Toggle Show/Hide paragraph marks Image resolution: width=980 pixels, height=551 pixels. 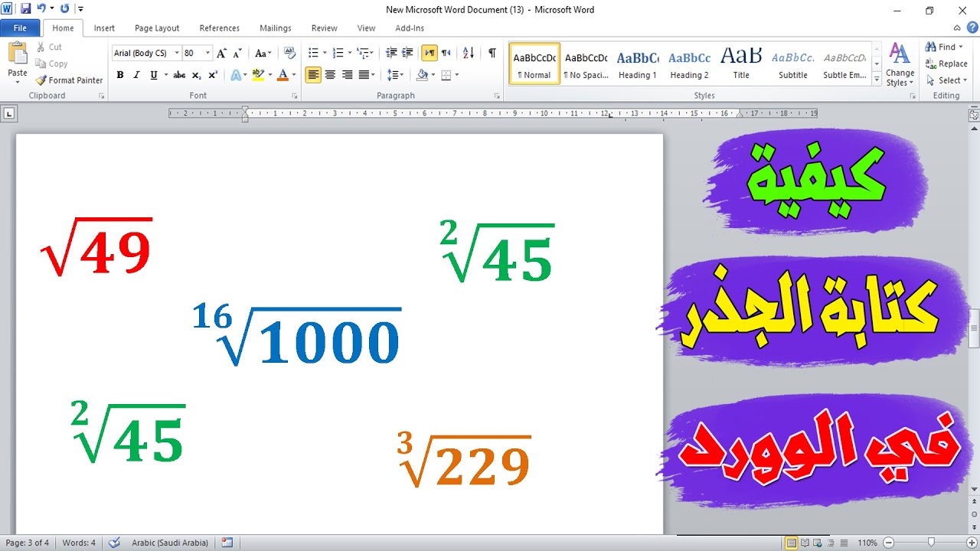(x=491, y=54)
